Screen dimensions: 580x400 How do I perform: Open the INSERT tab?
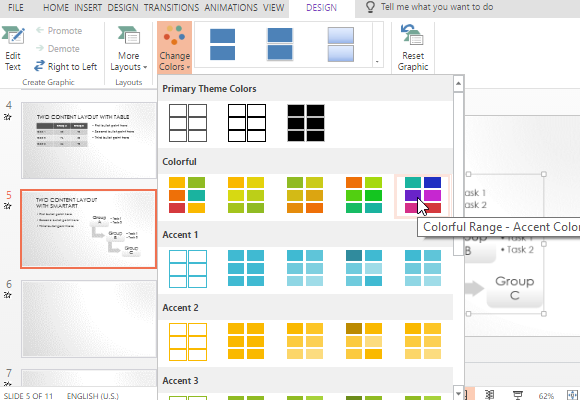coord(88,7)
